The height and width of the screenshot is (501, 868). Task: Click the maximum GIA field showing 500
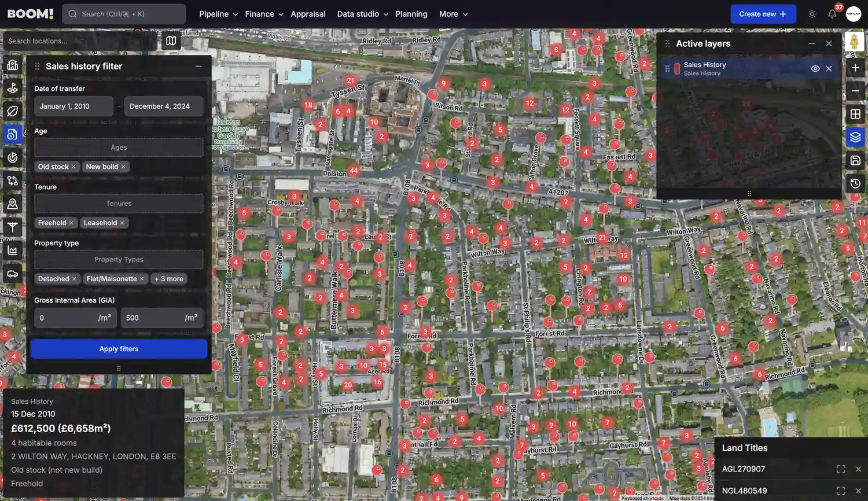[x=162, y=318]
